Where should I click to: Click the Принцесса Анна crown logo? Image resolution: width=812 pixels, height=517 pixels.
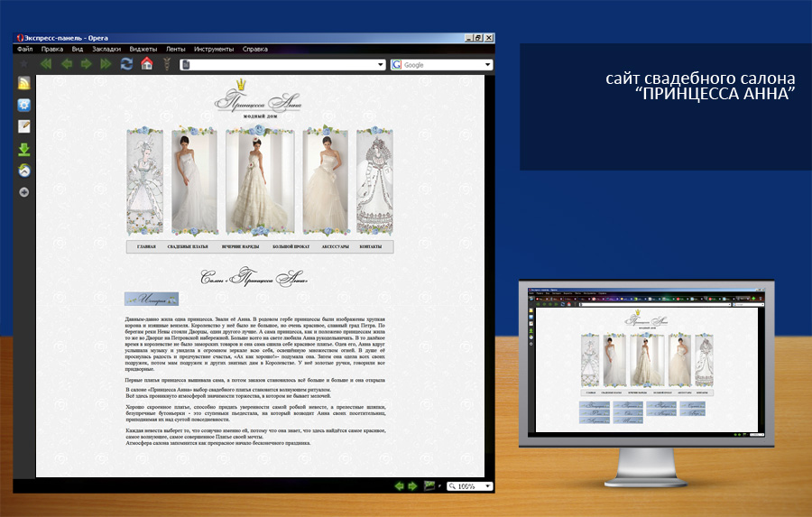pyautogui.click(x=258, y=97)
